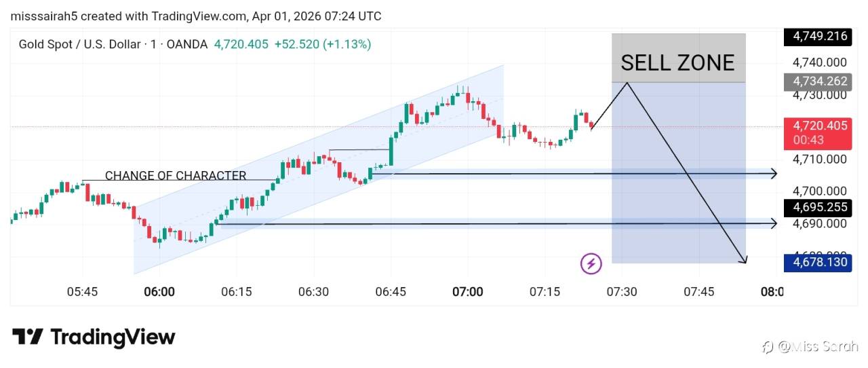This screenshot has height=368, width=868.
Task: Click the 07:30 time axis label
Action: 622,292
